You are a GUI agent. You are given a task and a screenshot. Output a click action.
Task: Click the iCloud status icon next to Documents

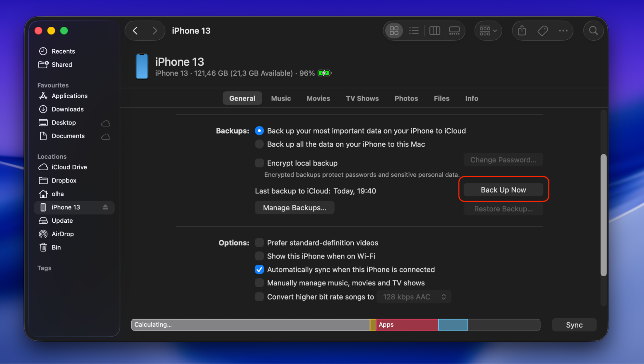[106, 137]
